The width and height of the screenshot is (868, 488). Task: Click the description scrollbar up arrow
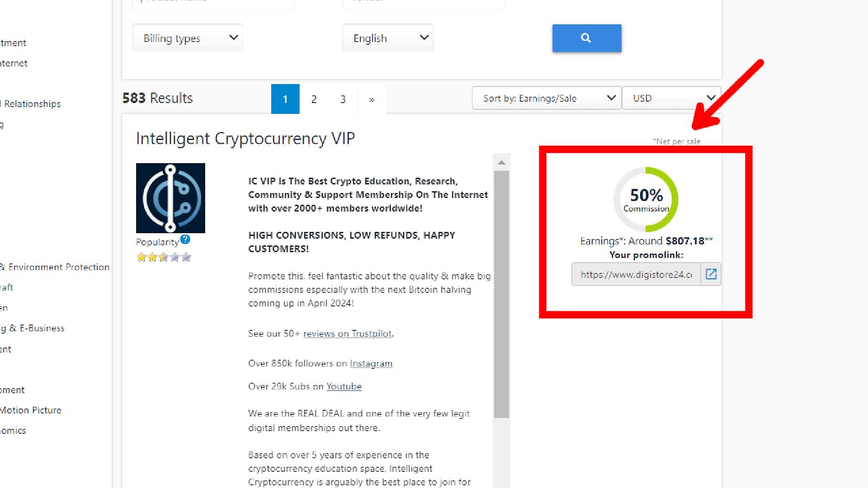(502, 162)
